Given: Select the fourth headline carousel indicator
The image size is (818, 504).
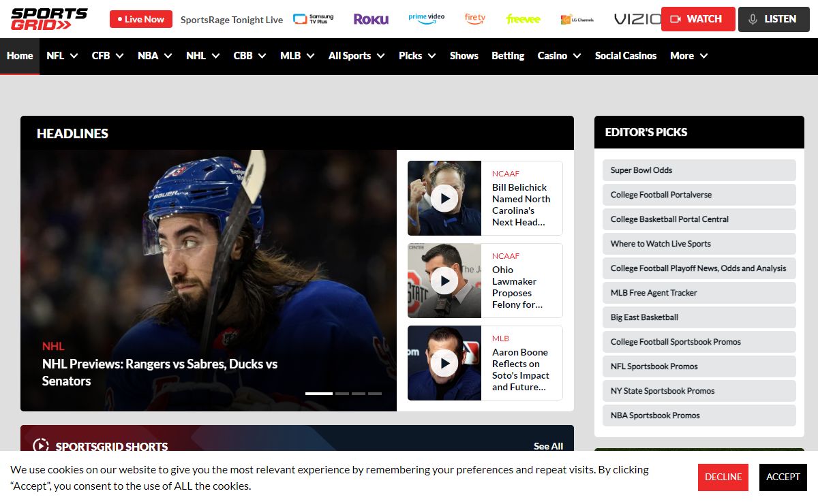Looking at the screenshot, I should (x=375, y=394).
